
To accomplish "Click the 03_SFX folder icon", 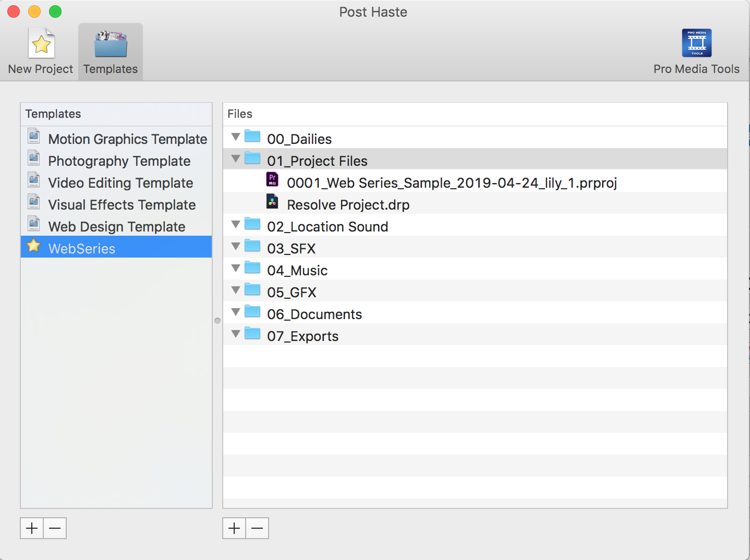I will point(252,246).
